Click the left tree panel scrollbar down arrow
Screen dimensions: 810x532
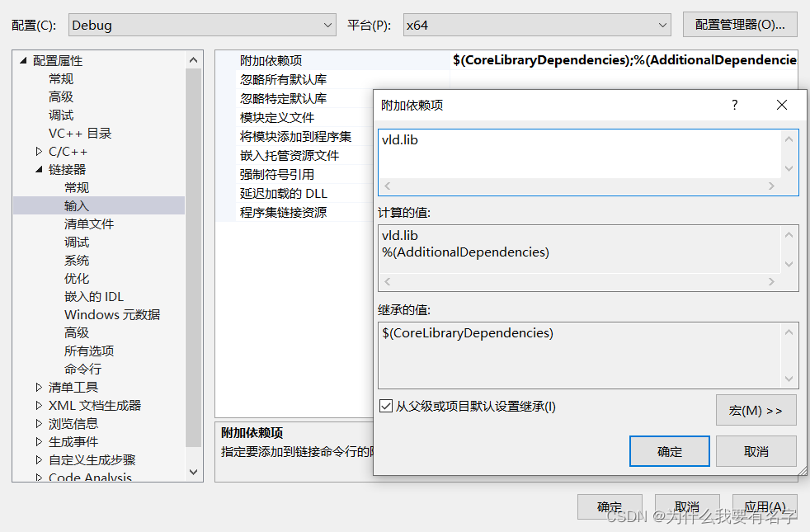tap(192, 472)
